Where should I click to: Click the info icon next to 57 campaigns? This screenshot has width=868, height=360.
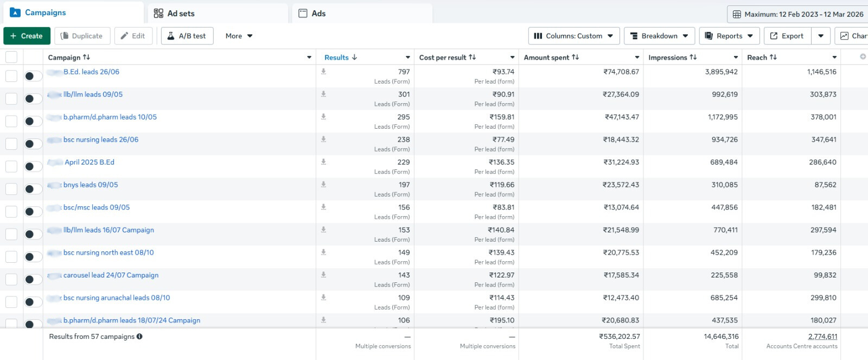pos(139,337)
